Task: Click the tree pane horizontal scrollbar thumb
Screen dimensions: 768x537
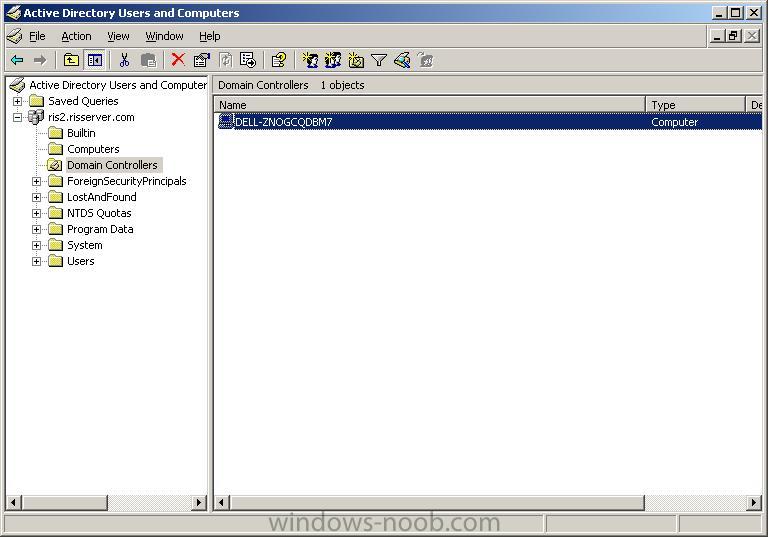Action: pos(65,502)
